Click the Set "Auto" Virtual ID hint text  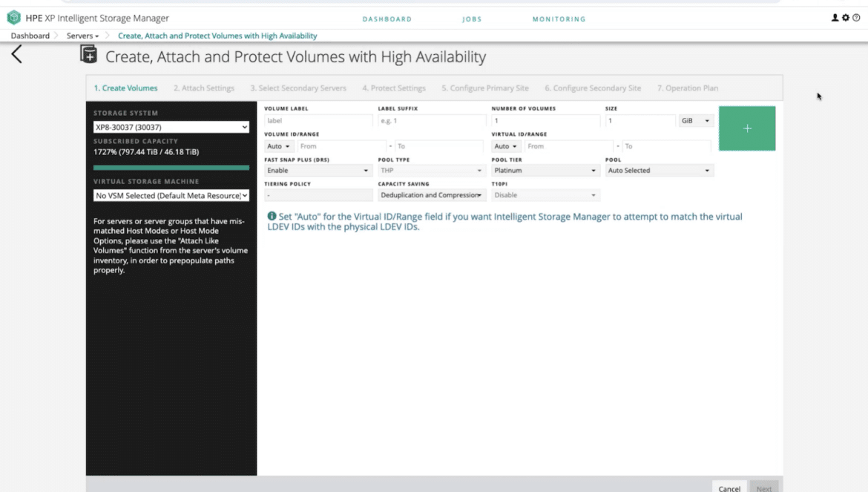click(x=505, y=221)
